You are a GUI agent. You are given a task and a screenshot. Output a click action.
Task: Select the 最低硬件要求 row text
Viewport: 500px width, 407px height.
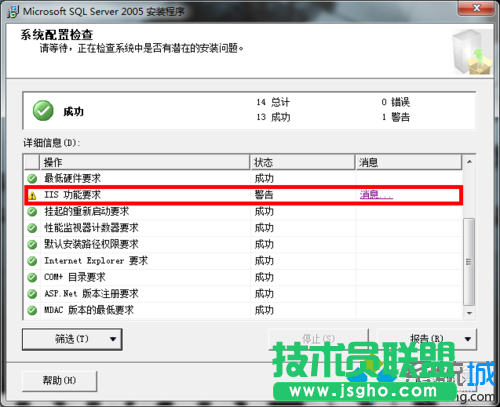(73, 179)
